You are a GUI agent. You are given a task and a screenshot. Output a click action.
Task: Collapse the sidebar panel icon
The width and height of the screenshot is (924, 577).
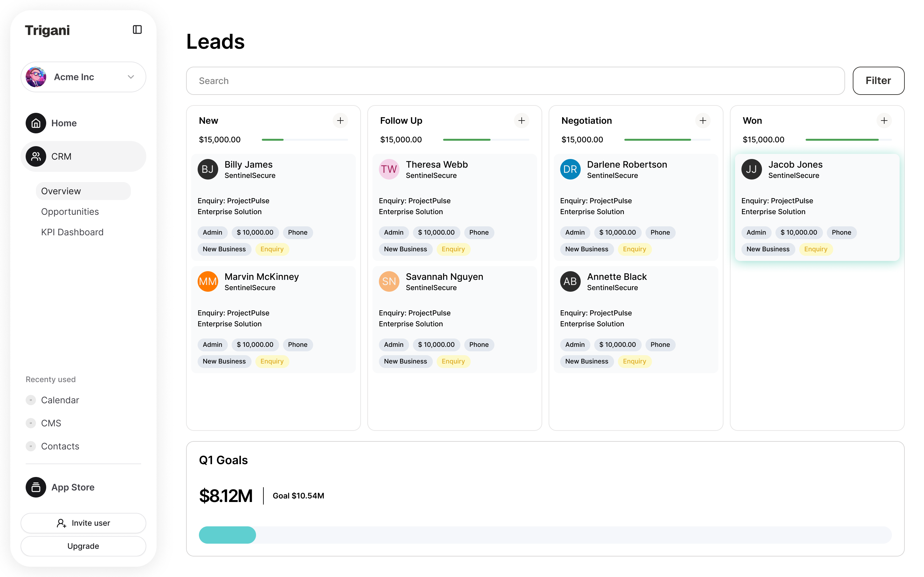pos(137,30)
